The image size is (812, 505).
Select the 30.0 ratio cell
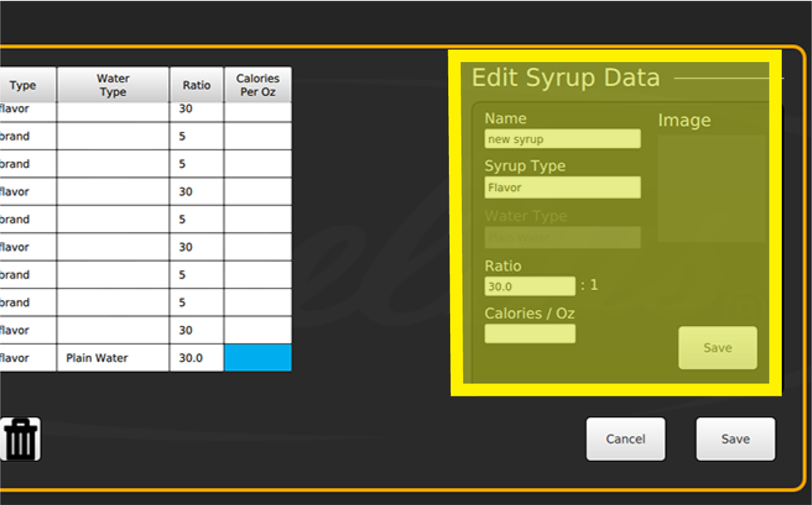196,357
